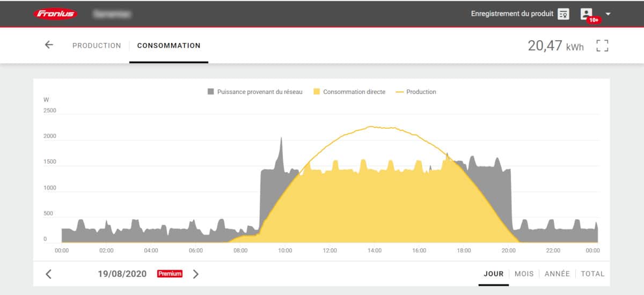Click Enregistrement du produit link
The image size is (644, 295).
(511, 14)
